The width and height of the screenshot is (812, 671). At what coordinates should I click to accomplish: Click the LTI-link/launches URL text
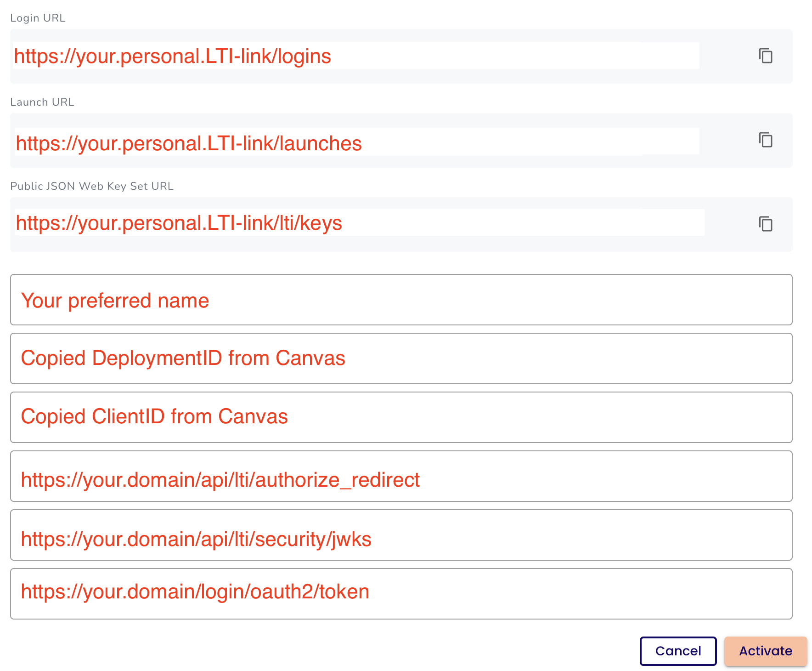click(x=189, y=143)
